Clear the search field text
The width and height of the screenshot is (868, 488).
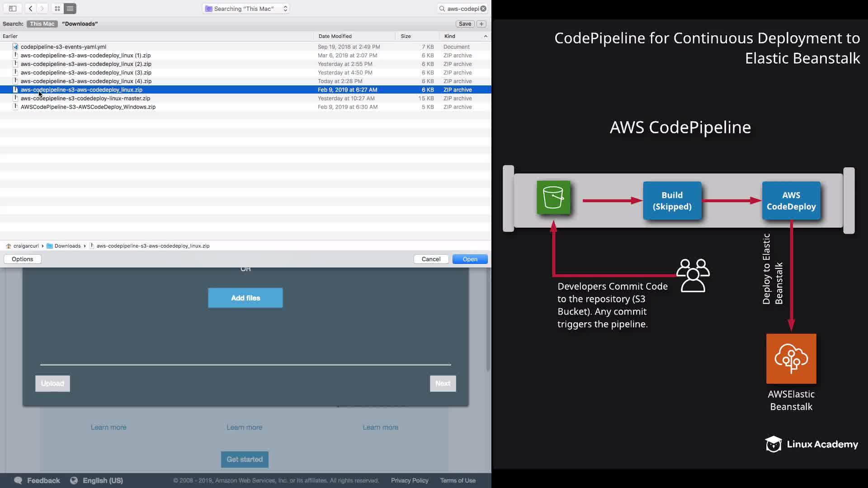point(483,9)
